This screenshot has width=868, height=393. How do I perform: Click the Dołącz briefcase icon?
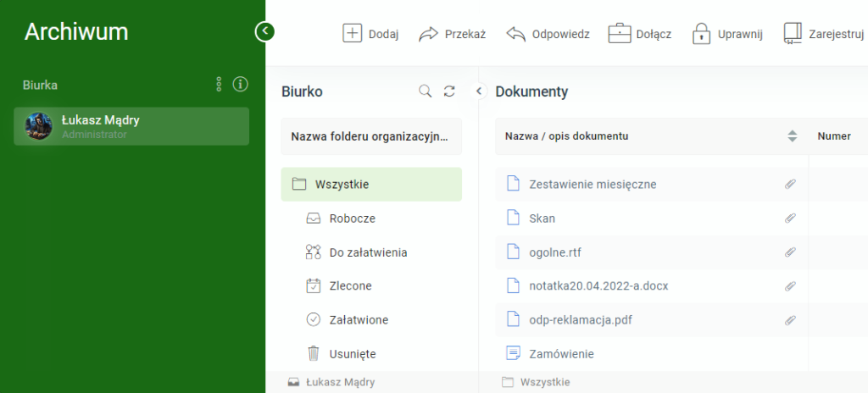(620, 33)
